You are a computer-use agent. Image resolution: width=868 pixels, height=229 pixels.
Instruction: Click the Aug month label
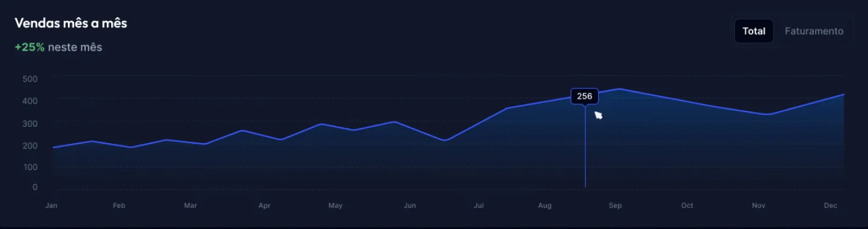(545, 206)
